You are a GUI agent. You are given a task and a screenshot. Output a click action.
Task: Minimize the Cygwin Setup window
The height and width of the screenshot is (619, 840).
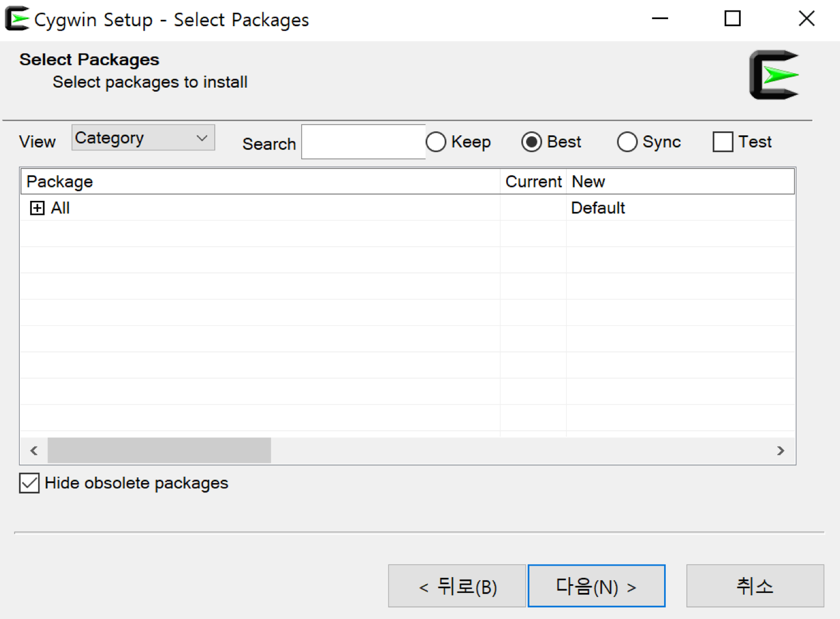[x=660, y=19]
